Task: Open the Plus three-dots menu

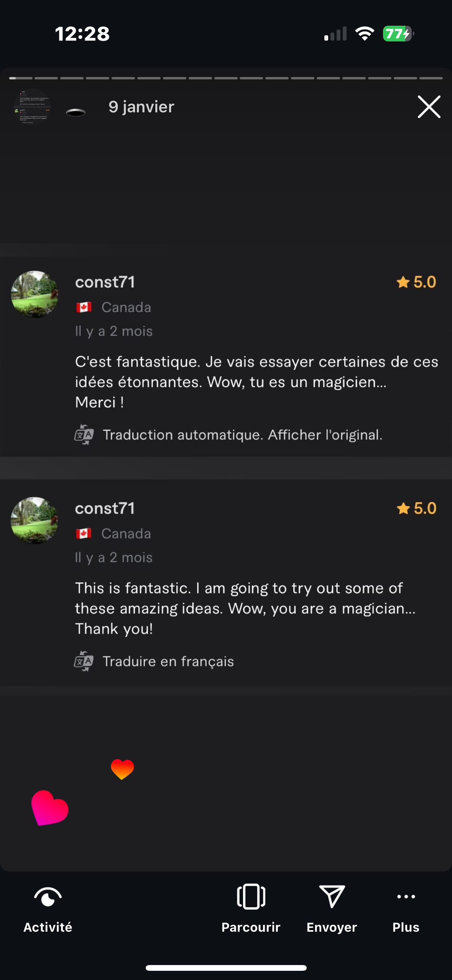Action: [406, 897]
